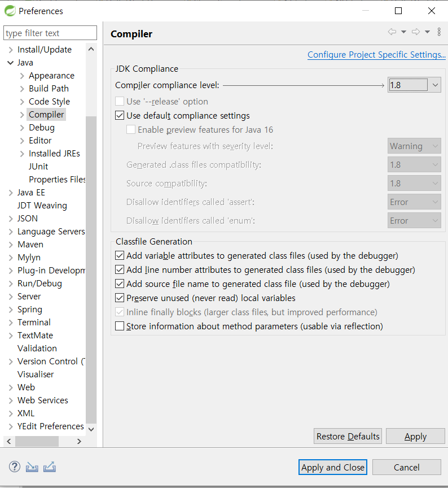
Task: Open the Help icon at bottom left
Action: (x=15, y=467)
